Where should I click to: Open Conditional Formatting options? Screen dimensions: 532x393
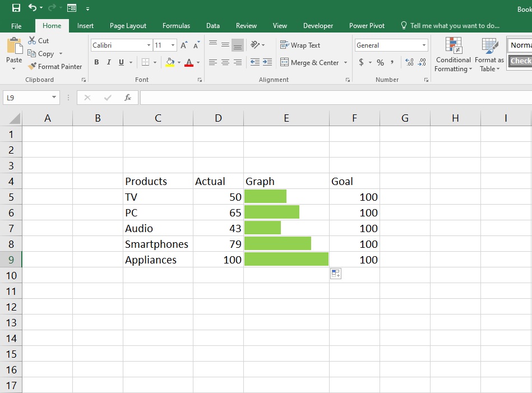tap(452, 55)
